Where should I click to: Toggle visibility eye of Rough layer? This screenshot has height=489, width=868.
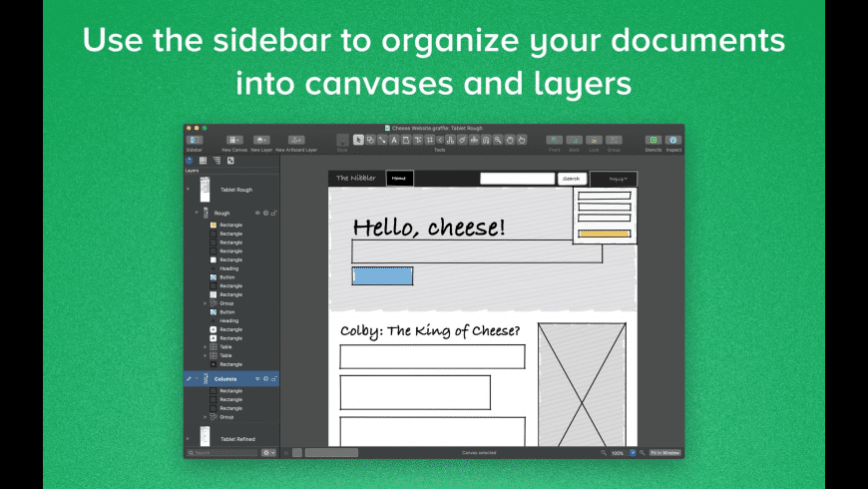[x=257, y=213]
